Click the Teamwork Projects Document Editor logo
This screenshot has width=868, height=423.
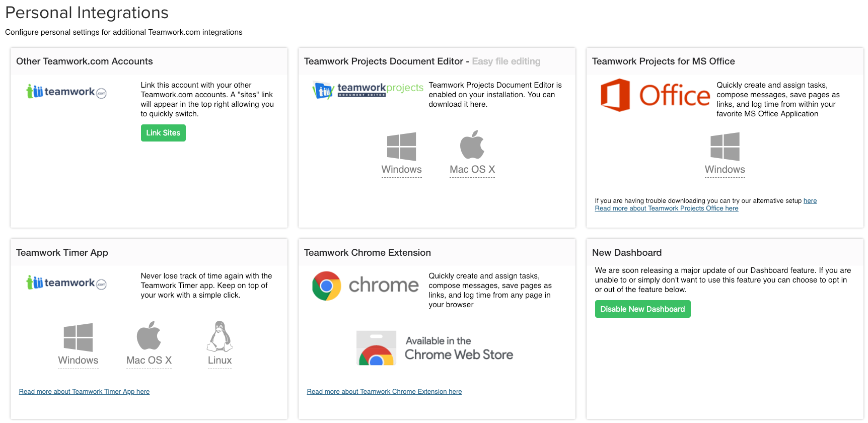click(x=368, y=90)
